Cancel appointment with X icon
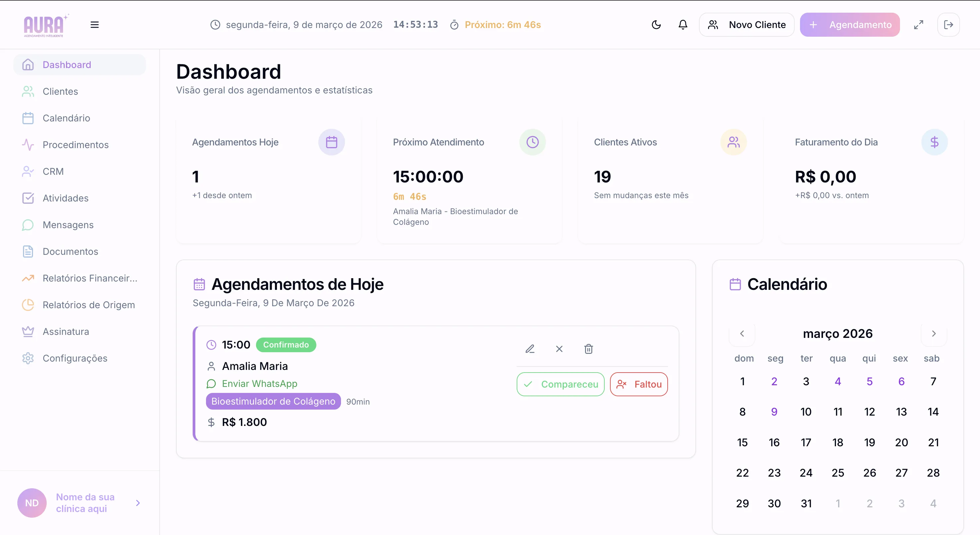The image size is (980, 535). [559, 349]
